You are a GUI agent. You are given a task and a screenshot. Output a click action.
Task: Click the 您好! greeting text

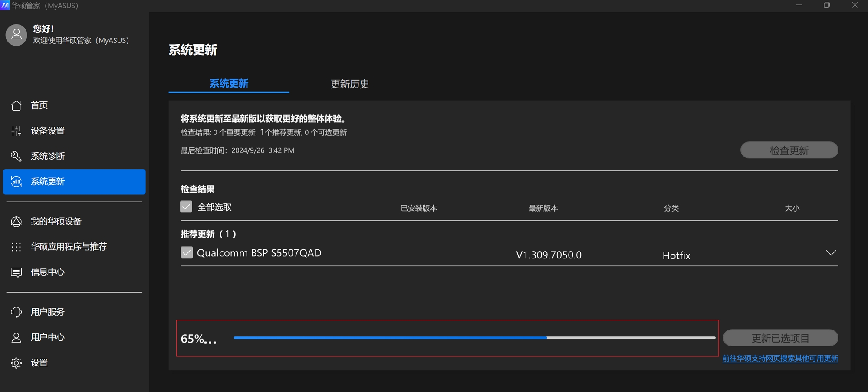(x=43, y=29)
